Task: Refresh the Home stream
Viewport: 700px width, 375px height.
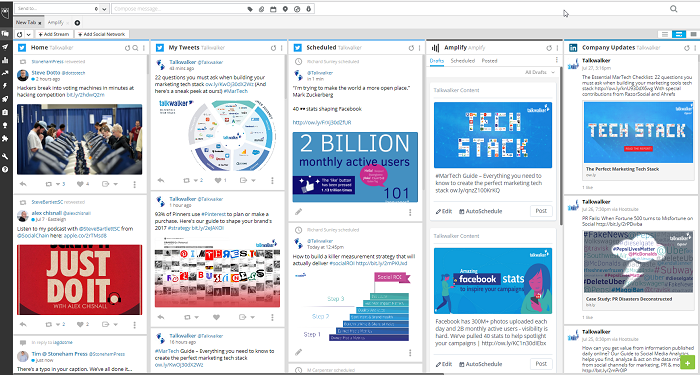Action: (127, 48)
